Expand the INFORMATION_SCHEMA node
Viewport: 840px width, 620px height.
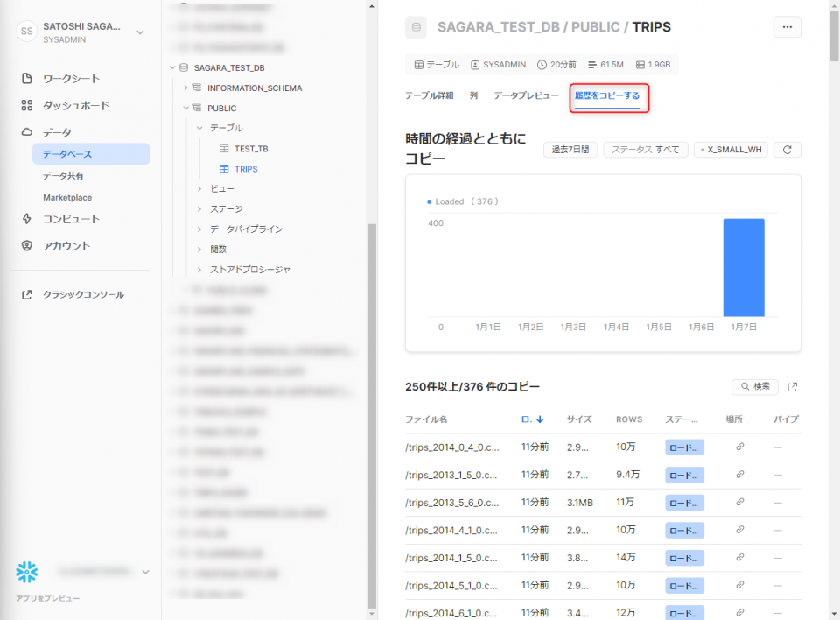click(x=185, y=88)
